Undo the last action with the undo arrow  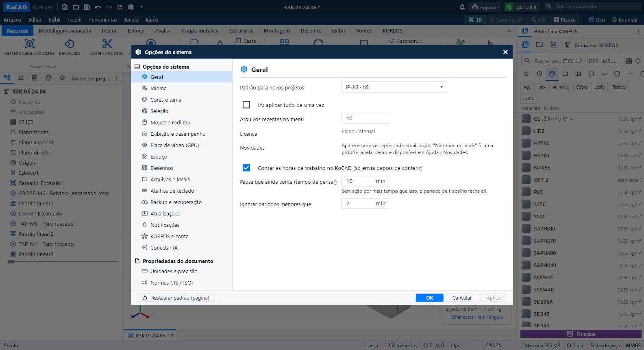tap(98, 7)
